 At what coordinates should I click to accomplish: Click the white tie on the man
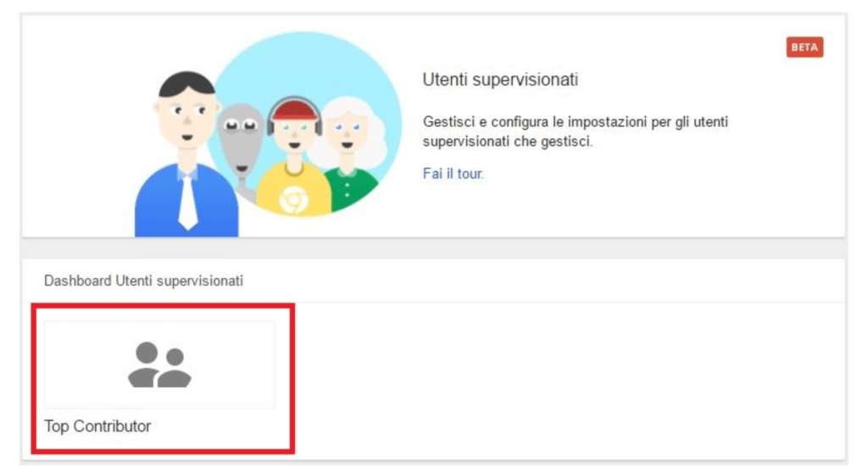click(x=187, y=202)
